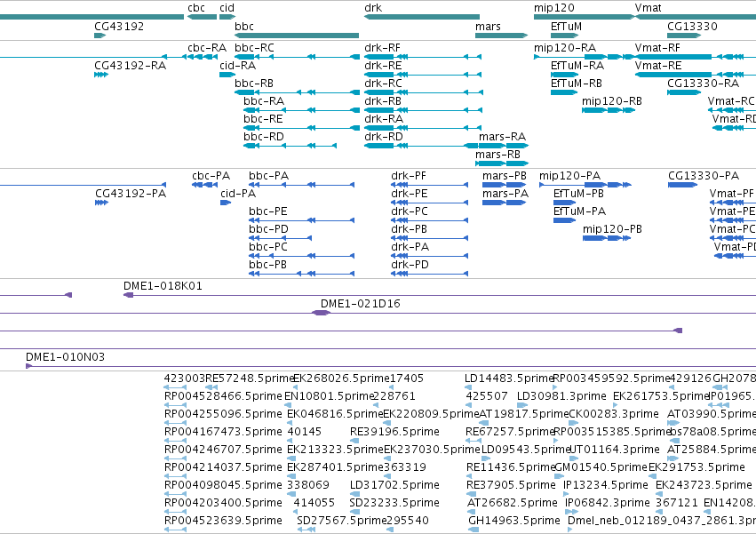Click protein bbc-PA label
The image size is (756, 534).
268,176
